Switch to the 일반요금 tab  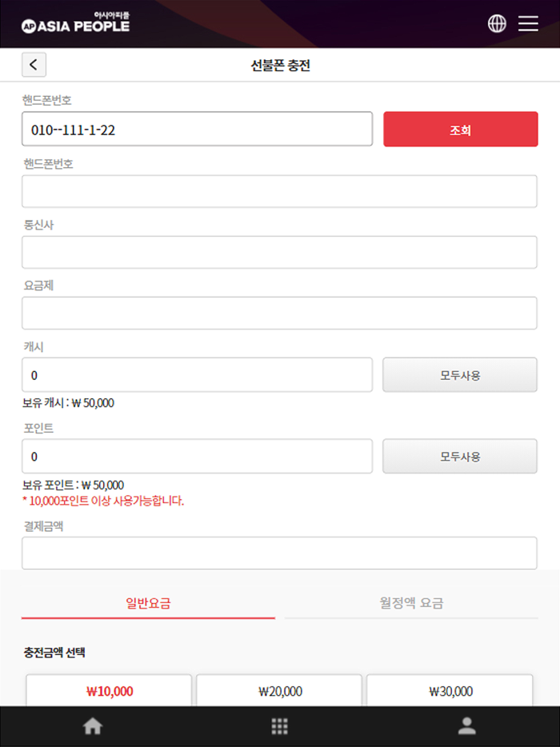(148, 603)
